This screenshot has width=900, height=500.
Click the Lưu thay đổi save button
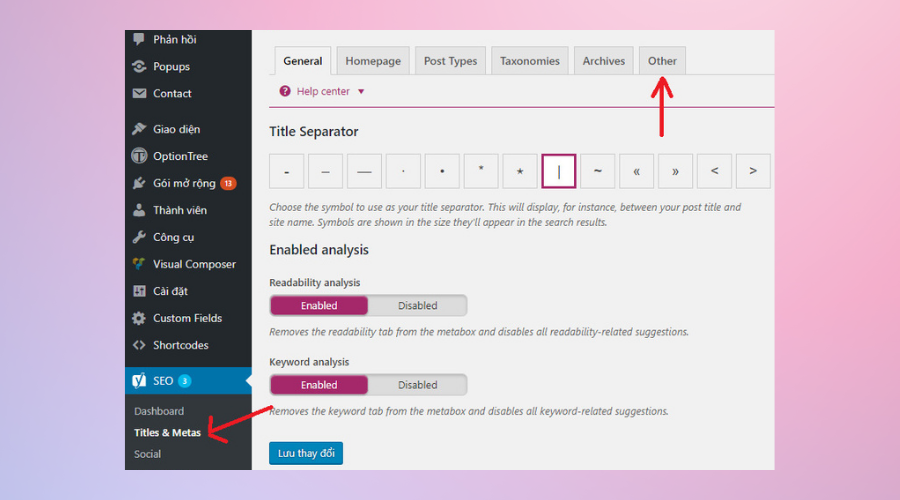(x=306, y=453)
